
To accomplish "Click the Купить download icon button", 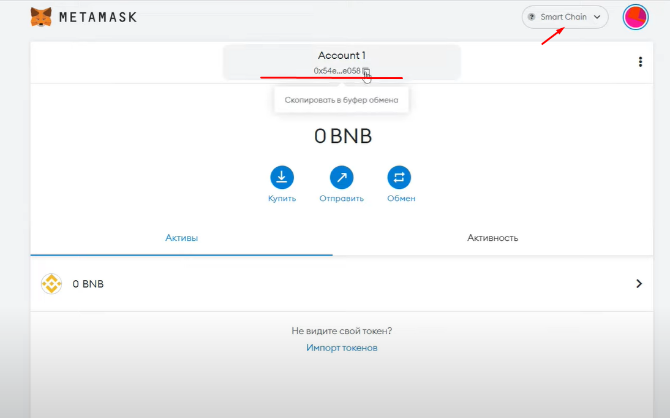I will pyautogui.click(x=282, y=177).
